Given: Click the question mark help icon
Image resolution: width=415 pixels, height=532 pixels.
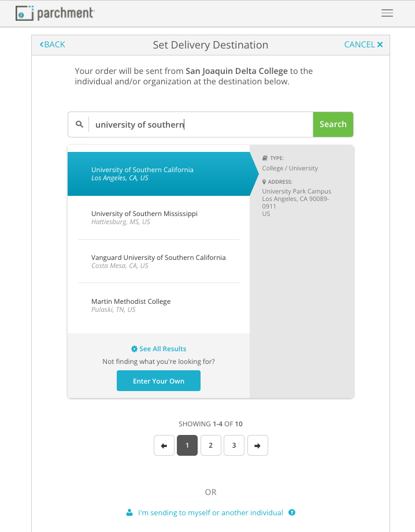Looking at the screenshot, I should (292, 512).
